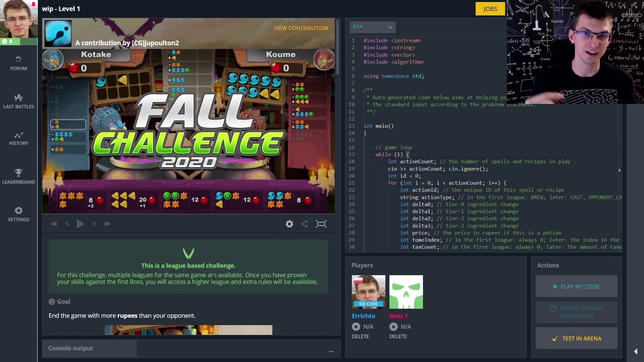Open the VIEW CONTRIBUTION link
This screenshot has height=362, width=644.
click(301, 28)
